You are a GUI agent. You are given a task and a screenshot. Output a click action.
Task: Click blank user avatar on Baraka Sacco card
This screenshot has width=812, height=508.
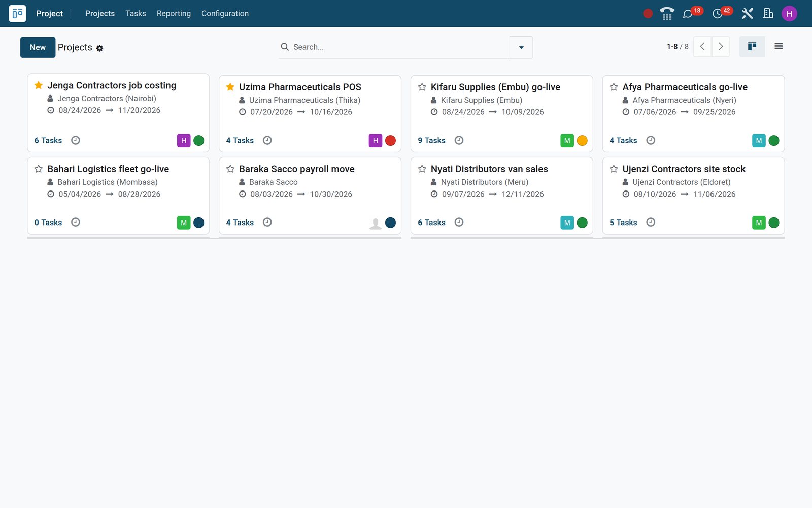point(376,223)
